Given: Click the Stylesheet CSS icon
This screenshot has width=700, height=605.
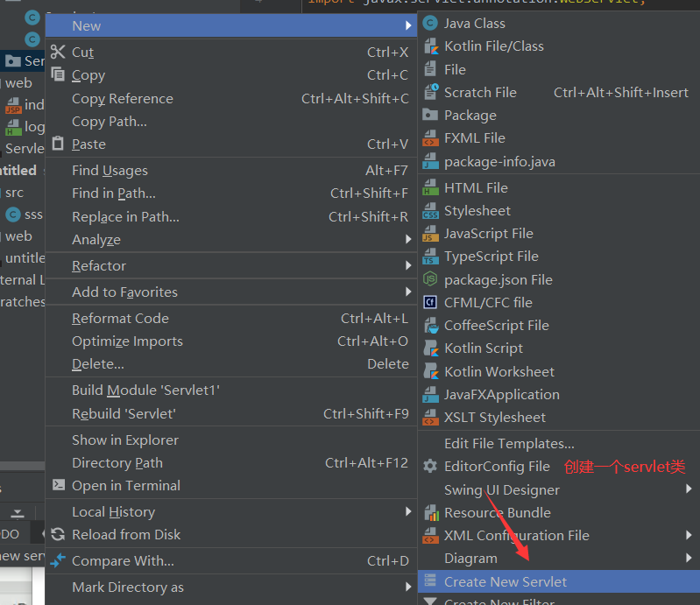Looking at the screenshot, I should point(430,211).
